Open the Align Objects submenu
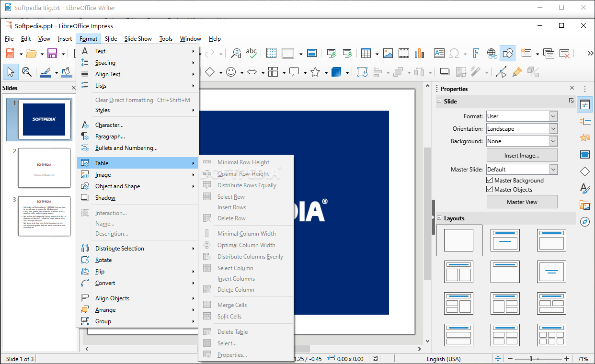The height and width of the screenshot is (364, 595). click(x=137, y=298)
